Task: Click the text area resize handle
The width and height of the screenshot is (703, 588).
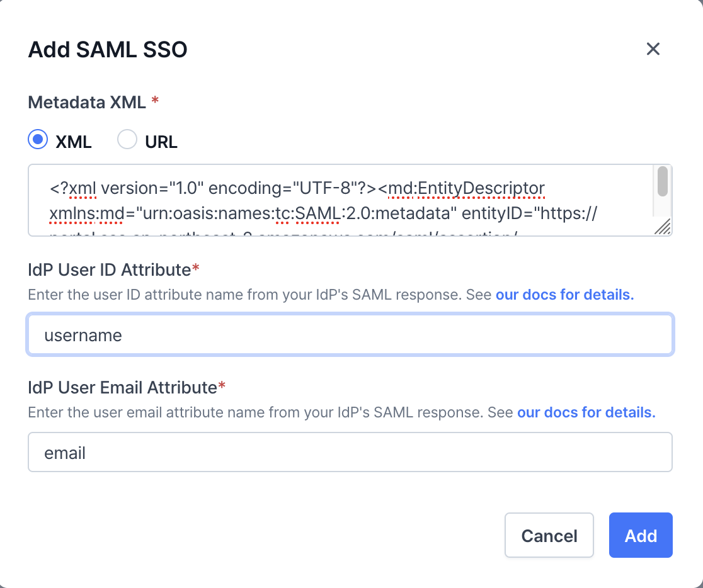Action: pos(662,227)
